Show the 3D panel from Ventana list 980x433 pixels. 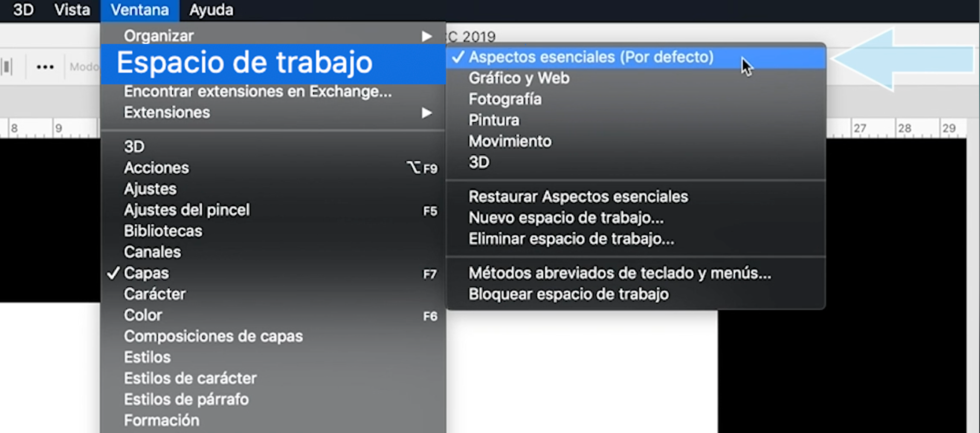click(273, 147)
